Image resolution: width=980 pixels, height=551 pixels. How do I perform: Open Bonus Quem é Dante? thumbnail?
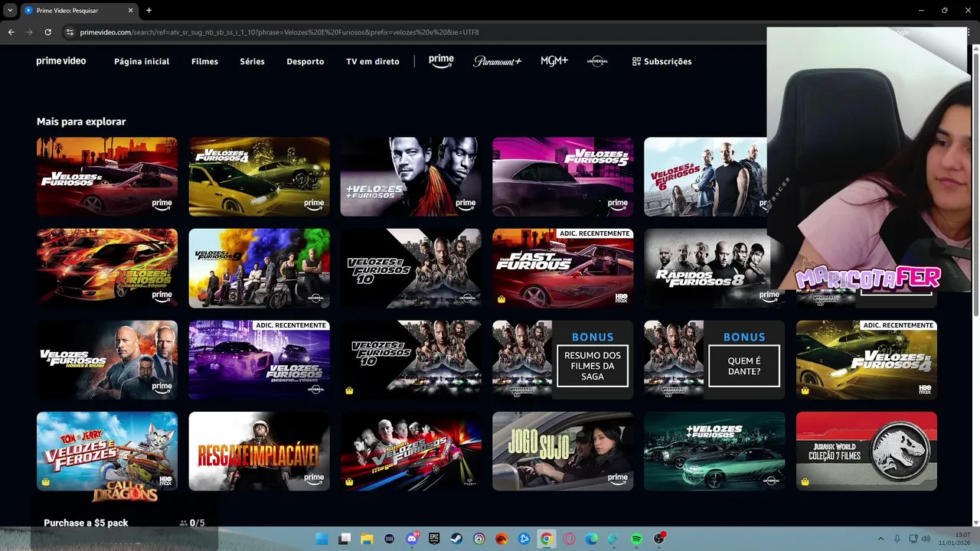point(714,360)
